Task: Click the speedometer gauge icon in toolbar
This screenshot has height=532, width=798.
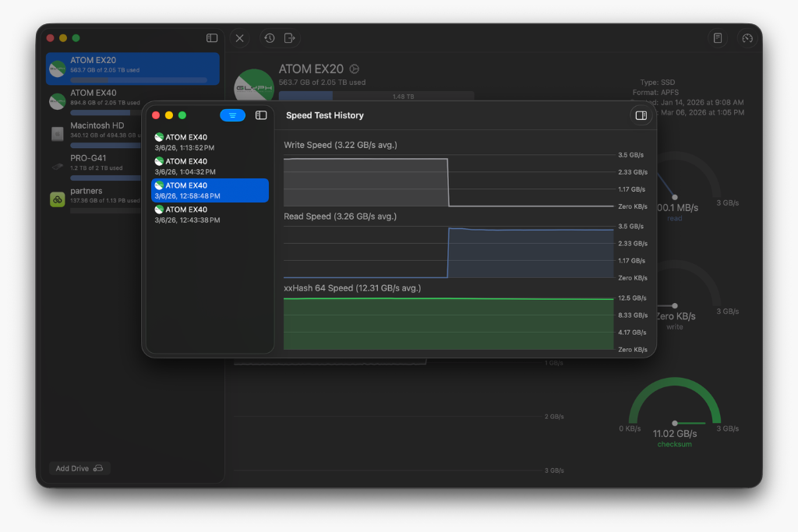Action: pyautogui.click(x=747, y=38)
